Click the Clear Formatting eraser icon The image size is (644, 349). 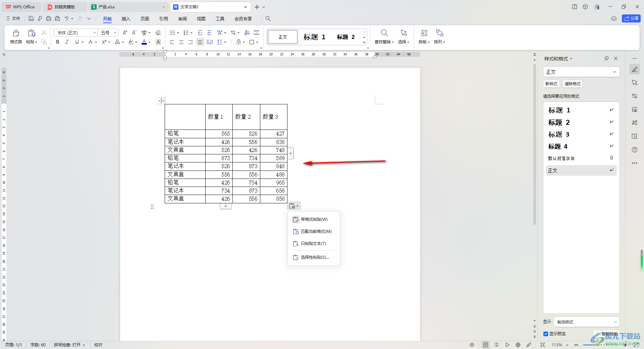pos(158,33)
